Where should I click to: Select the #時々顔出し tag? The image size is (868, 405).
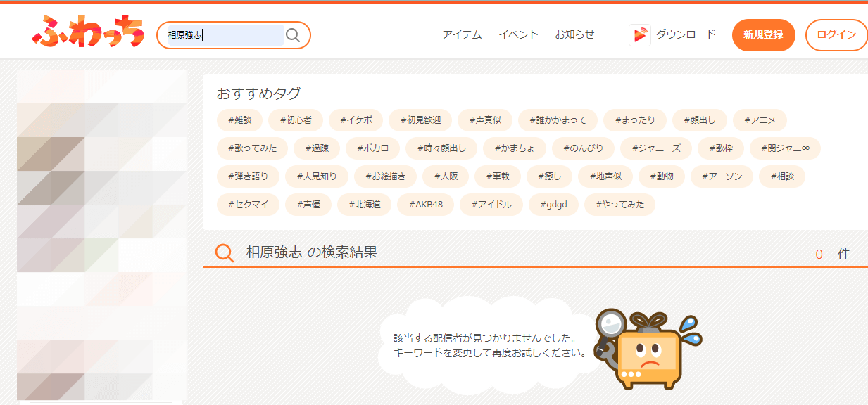tap(441, 148)
